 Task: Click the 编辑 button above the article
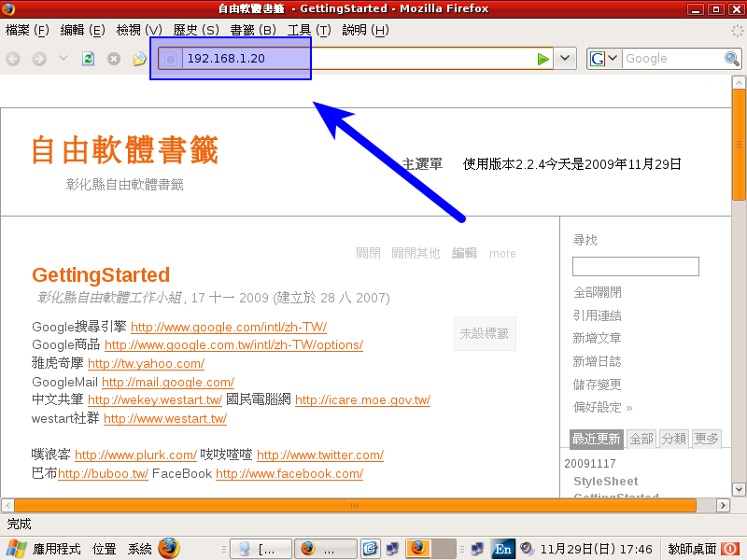coord(464,253)
